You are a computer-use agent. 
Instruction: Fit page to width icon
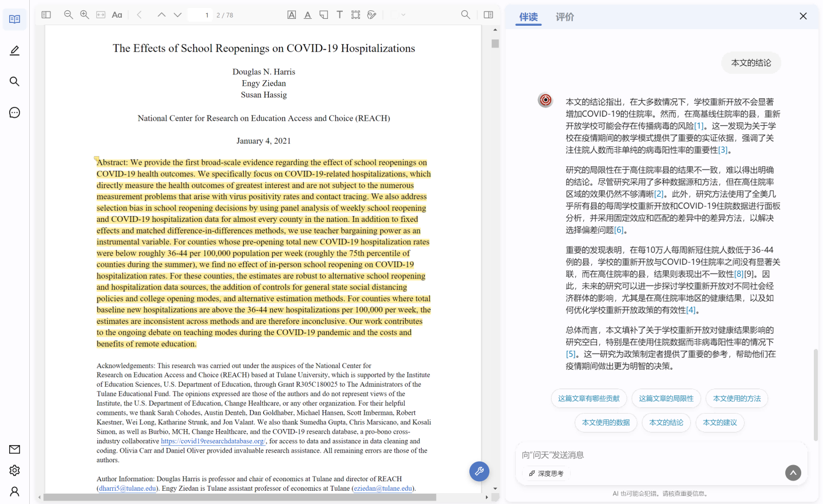(x=101, y=15)
